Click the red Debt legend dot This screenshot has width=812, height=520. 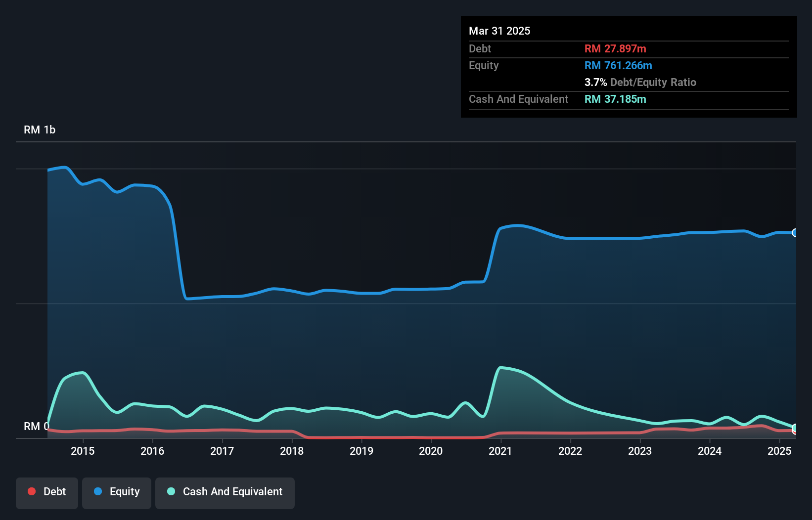click(32, 491)
